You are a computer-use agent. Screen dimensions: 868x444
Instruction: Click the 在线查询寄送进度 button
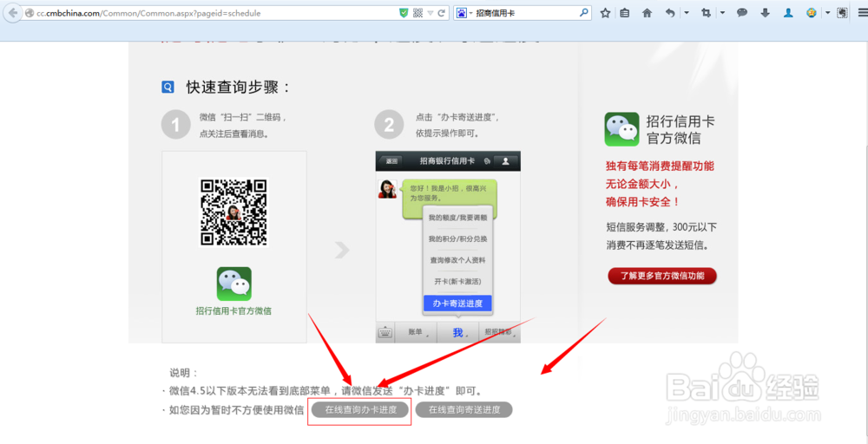tap(464, 409)
